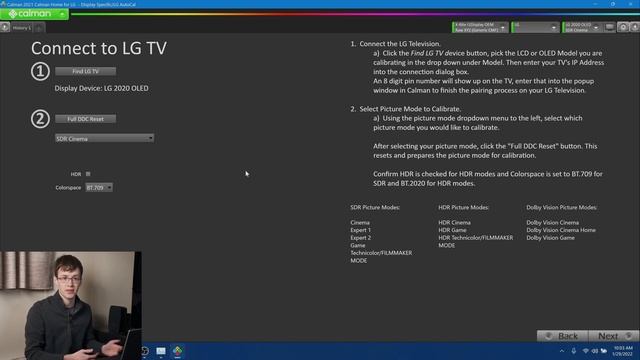Open the Colorspace BT.709 dropdown

[x=99, y=187]
